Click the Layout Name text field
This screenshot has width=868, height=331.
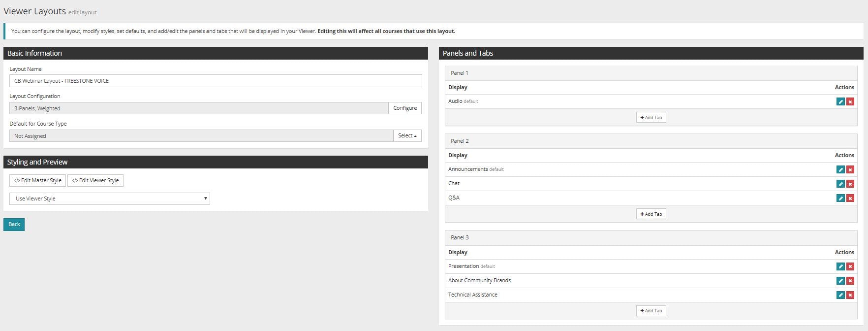216,81
